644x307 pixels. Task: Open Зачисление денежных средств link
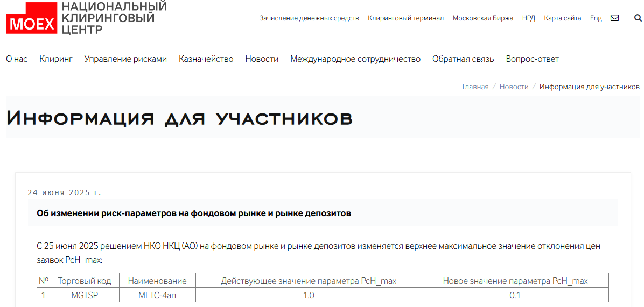pyautogui.click(x=309, y=18)
